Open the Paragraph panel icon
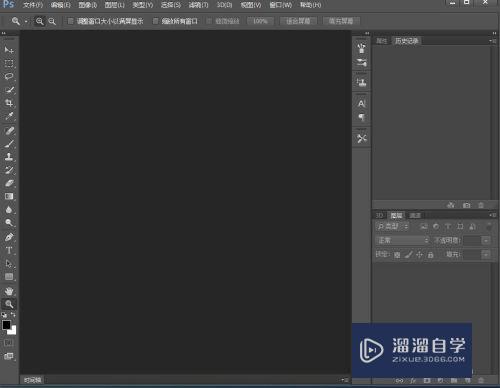 point(361,117)
